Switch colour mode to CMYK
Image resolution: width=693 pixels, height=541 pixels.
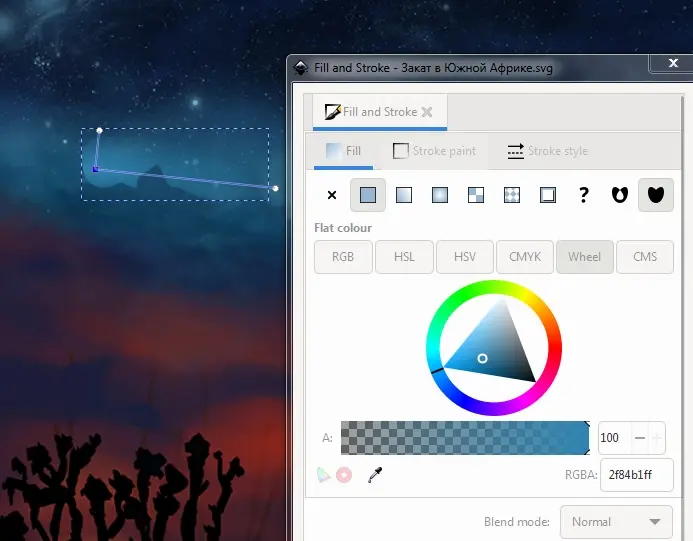point(525,257)
